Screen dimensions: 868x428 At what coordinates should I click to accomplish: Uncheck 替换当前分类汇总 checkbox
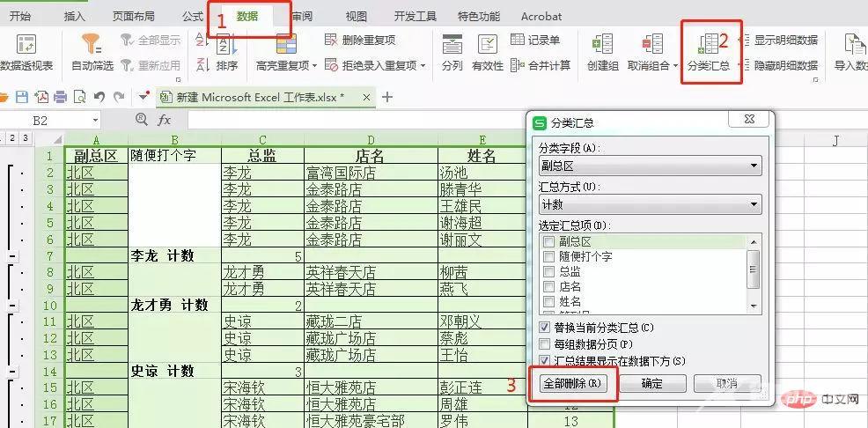click(x=546, y=328)
